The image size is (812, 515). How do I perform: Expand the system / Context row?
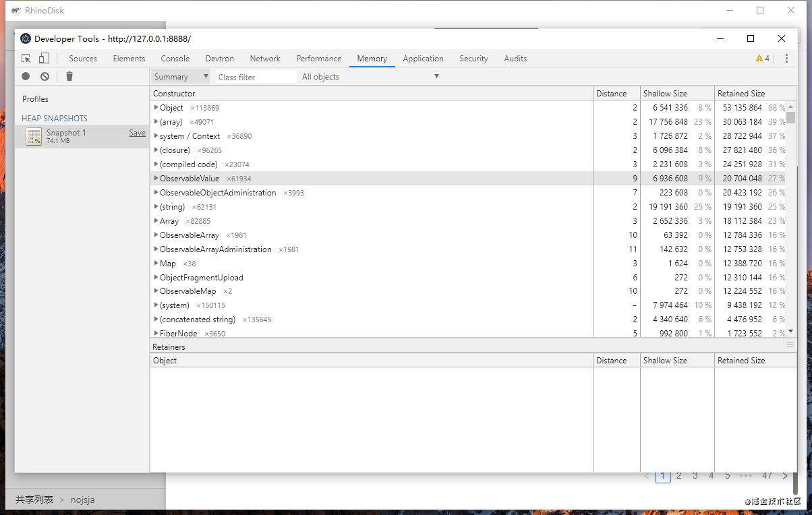(156, 135)
